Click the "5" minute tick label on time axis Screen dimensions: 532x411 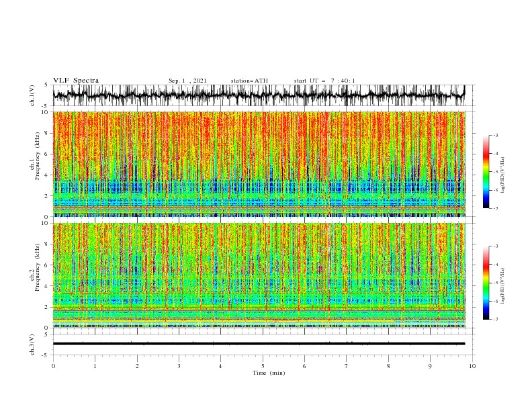(263, 366)
